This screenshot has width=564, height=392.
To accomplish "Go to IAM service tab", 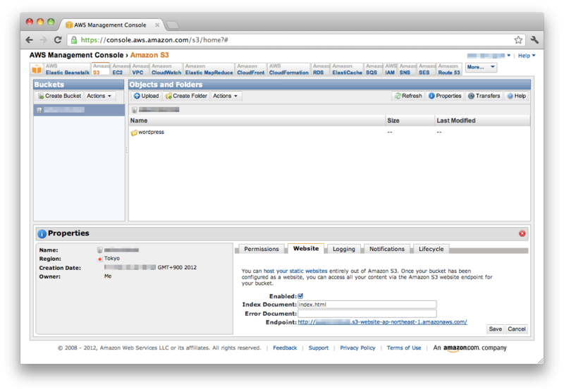I will point(391,69).
